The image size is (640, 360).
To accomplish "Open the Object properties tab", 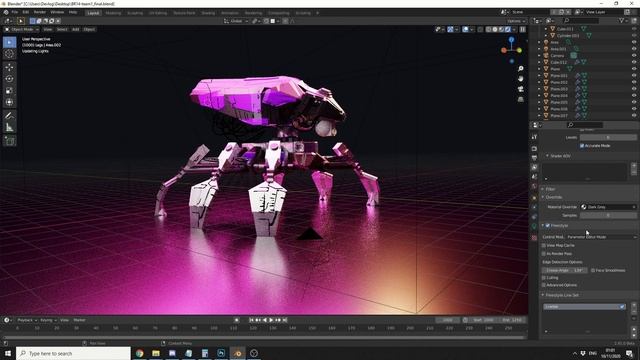I will pos(534,198).
